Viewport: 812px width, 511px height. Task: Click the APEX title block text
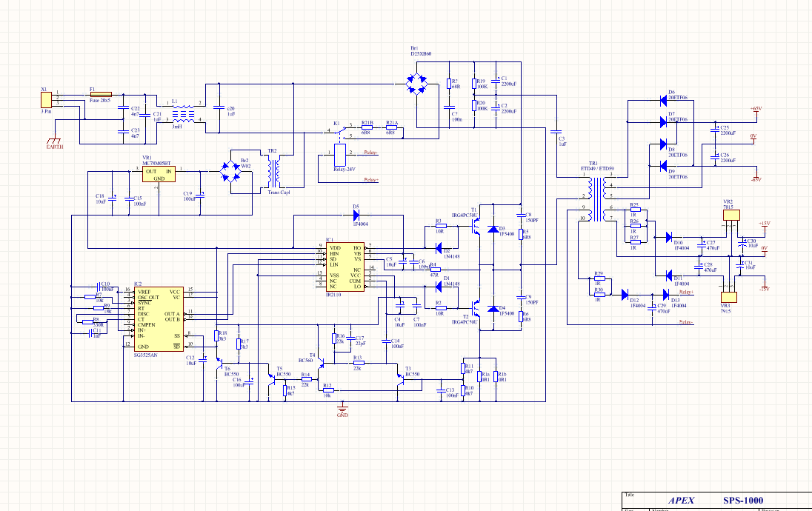(682, 501)
